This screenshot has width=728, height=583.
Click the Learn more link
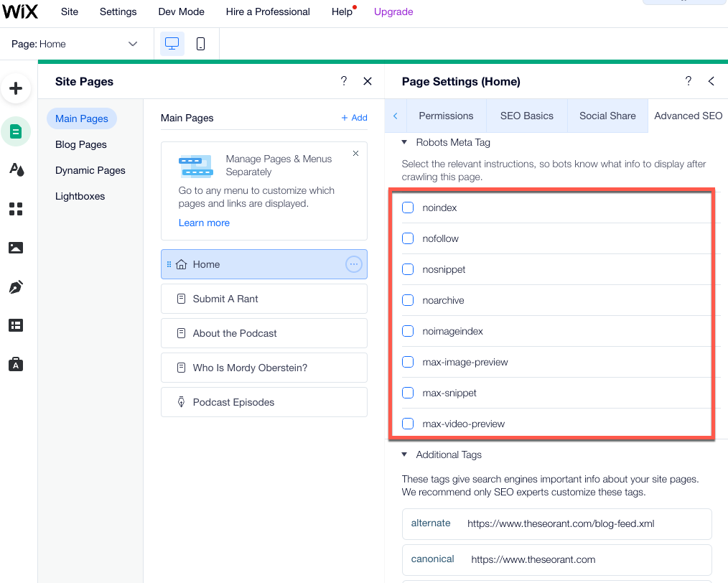click(x=204, y=223)
